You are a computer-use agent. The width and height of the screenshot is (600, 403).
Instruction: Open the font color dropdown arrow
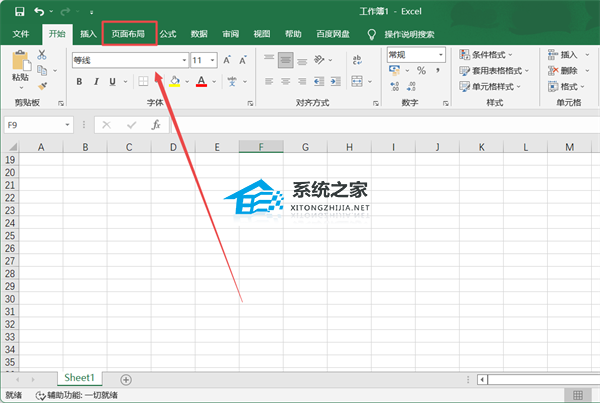(214, 82)
